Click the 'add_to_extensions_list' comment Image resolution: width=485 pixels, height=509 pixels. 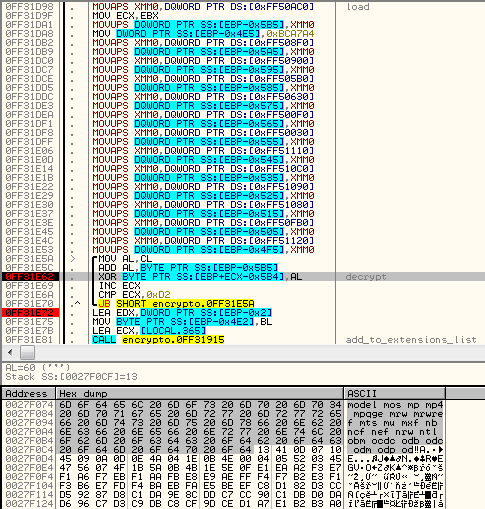[411, 340]
